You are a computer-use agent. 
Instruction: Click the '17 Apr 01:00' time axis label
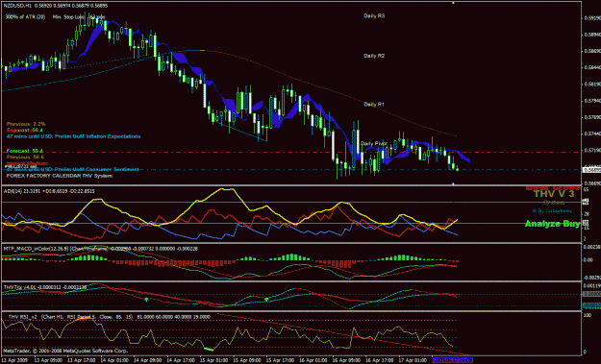click(413, 360)
